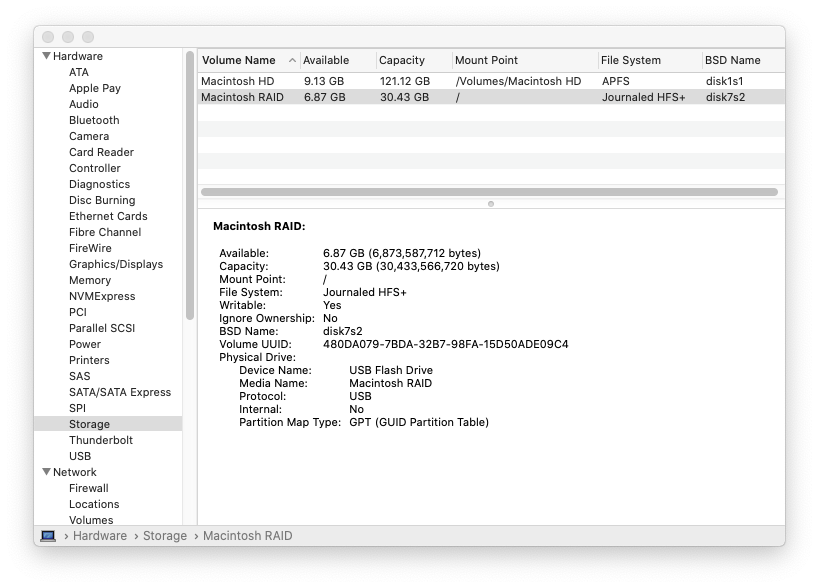Minimize the System Information window
Image resolution: width=819 pixels, height=588 pixels.
68,37
